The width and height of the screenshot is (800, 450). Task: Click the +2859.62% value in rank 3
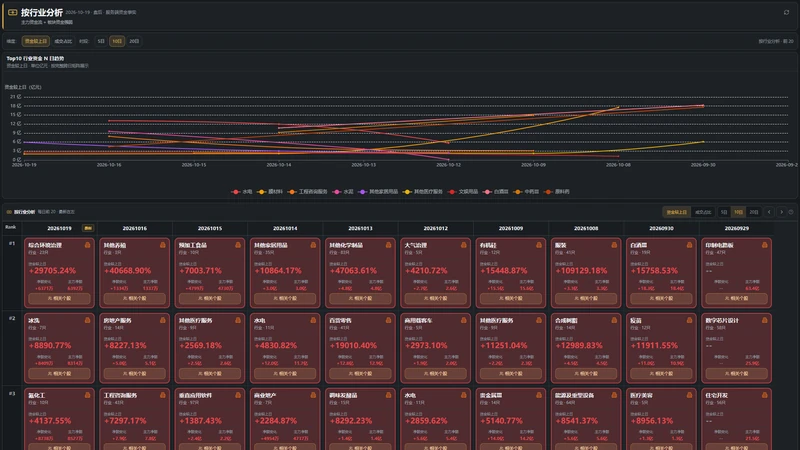tap(428, 421)
